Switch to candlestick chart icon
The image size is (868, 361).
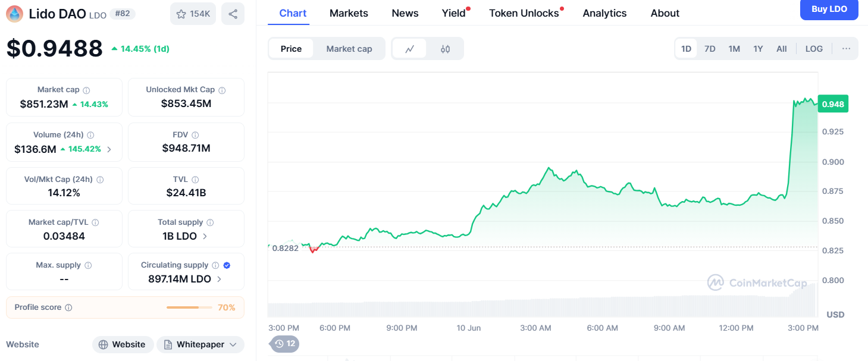[x=445, y=49]
